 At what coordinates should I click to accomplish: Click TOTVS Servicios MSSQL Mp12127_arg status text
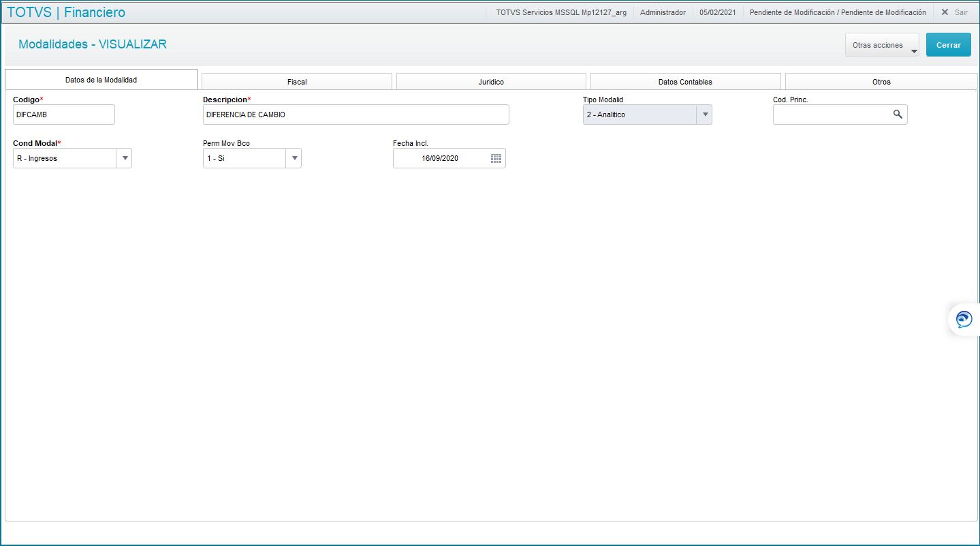coord(561,12)
